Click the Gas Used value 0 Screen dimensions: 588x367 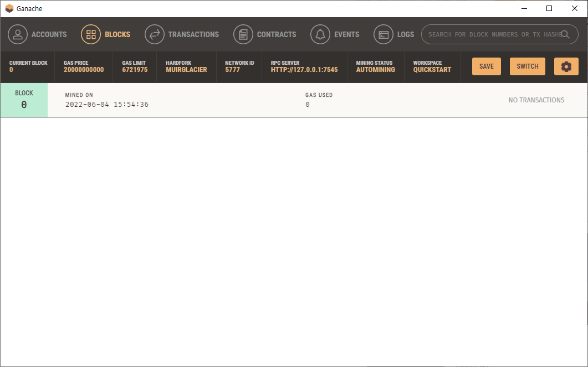pos(308,105)
